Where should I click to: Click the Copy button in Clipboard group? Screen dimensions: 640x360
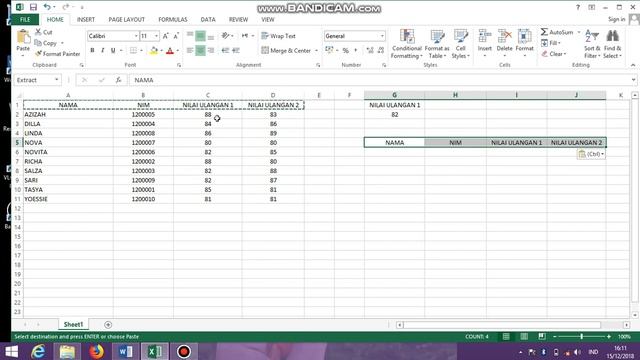point(46,43)
